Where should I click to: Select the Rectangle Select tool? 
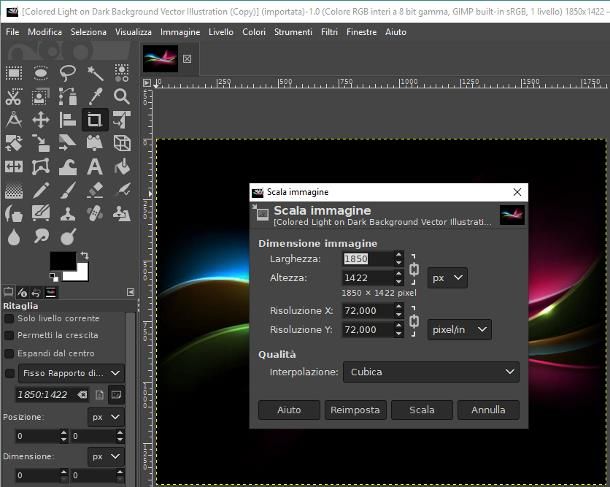coord(14,73)
